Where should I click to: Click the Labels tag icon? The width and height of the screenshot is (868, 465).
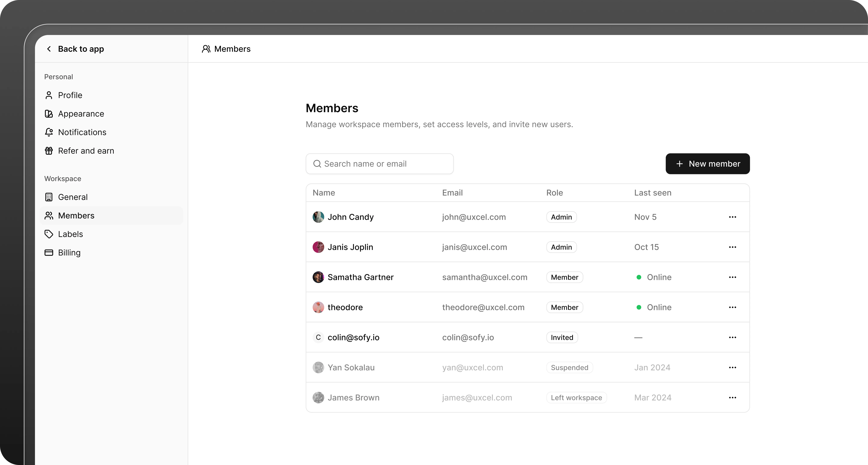(49, 234)
